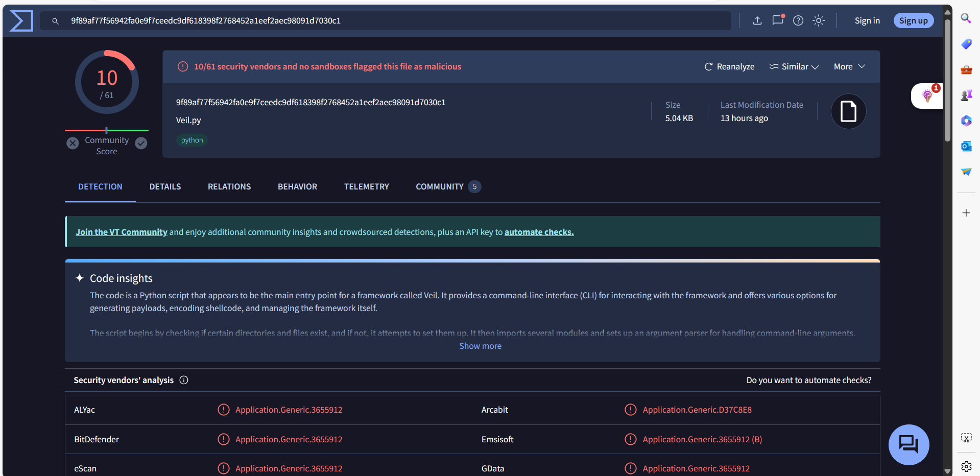Click the alert icon in the ALYac row
The width and height of the screenshot is (980, 476).
click(224, 410)
